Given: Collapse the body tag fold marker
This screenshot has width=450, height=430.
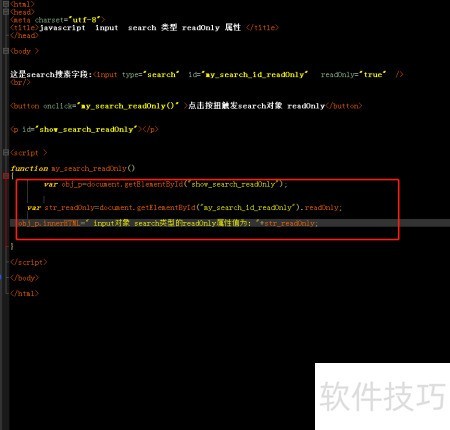Looking at the screenshot, I should pos(6,51).
